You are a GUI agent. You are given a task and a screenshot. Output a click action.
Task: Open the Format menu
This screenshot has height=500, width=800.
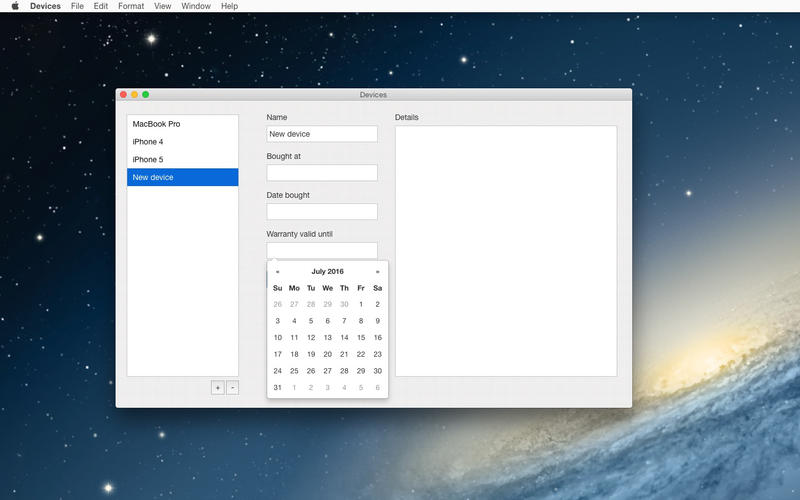130,6
